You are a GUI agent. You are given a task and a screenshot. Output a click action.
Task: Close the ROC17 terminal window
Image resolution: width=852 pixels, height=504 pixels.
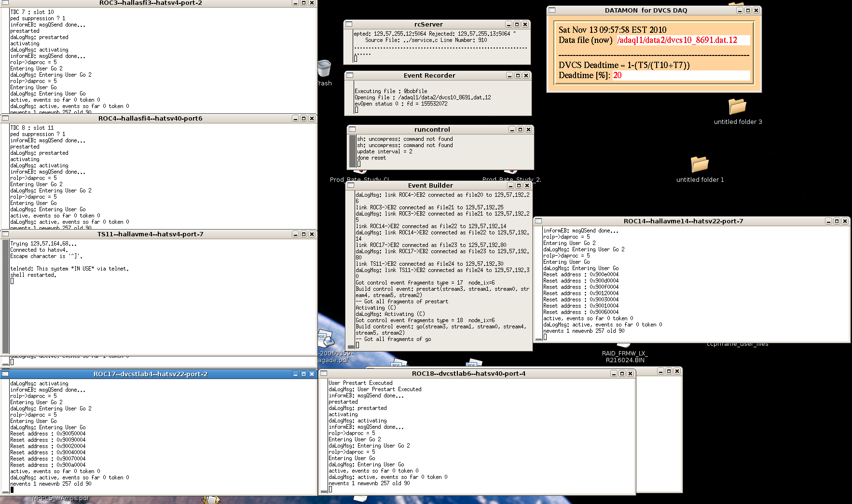point(312,374)
